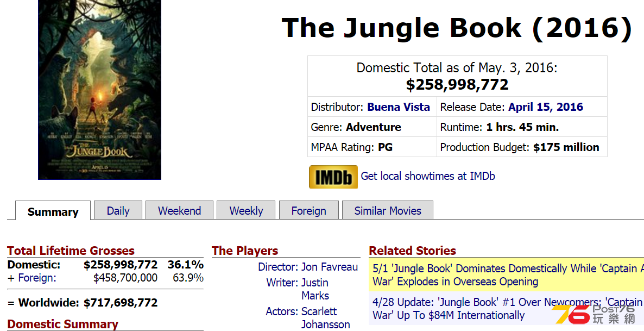
Task: Click Get local showtimes at IMDb
Action: click(427, 176)
